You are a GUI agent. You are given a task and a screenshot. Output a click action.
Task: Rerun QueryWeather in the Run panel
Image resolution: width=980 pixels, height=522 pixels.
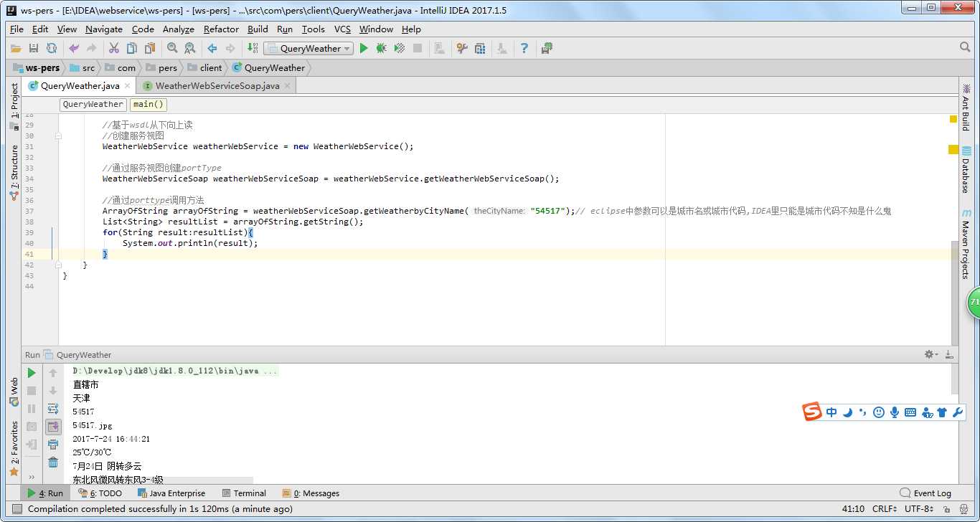tap(32, 373)
